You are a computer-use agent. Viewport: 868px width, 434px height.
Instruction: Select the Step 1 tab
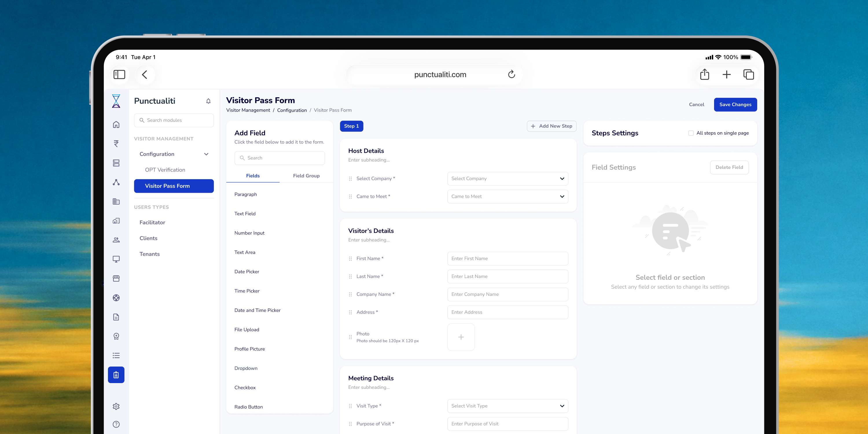point(352,126)
